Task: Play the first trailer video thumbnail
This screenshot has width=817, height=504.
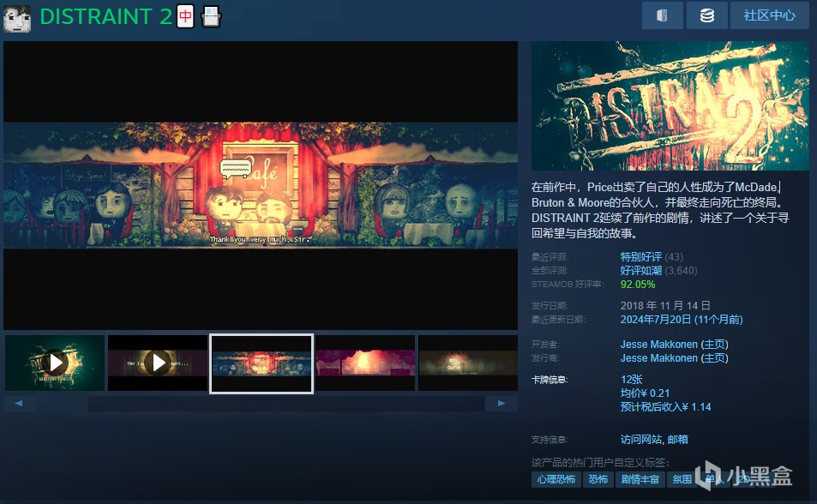Action: tap(55, 363)
